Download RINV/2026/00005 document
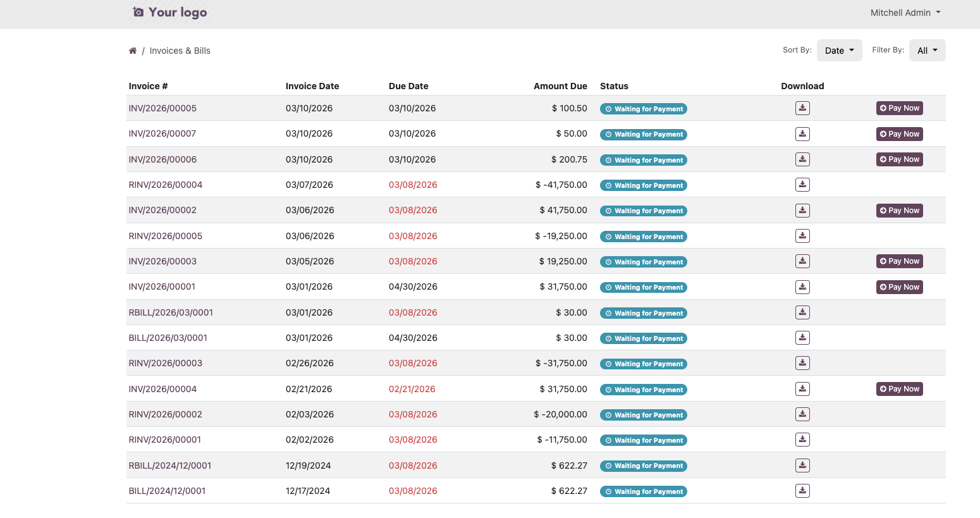The height and width of the screenshot is (518, 980). pyautogui.click(x=802, y=236)
